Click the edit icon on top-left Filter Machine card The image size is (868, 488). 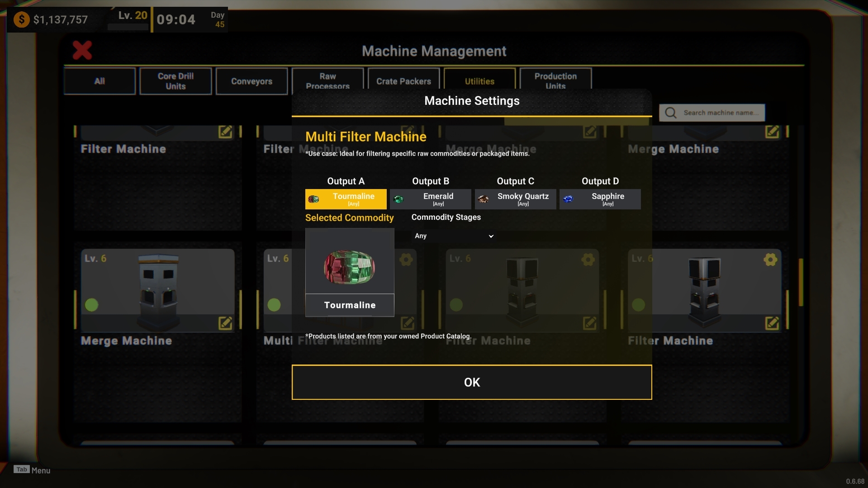225,132
